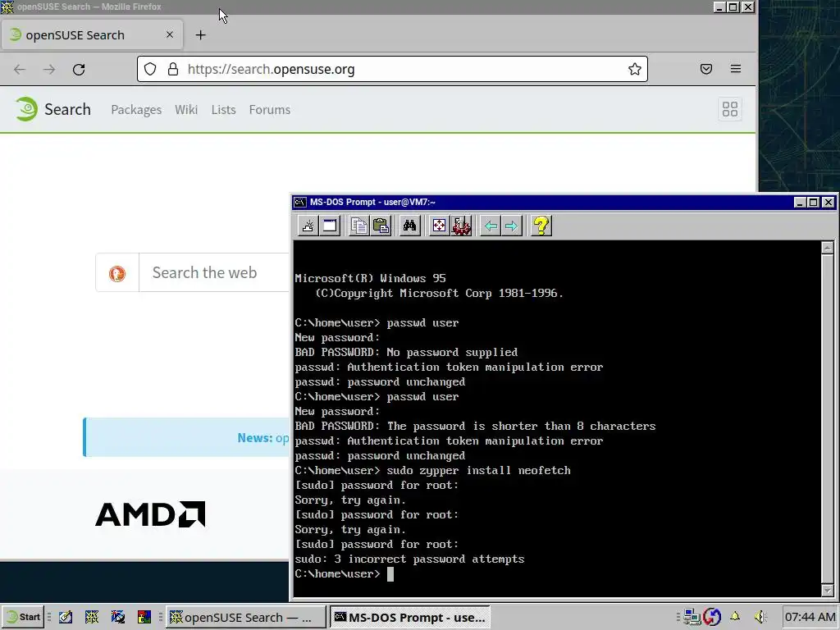
Task: Switch to MS-DOS Prompt taskbar button
Action: pos(410,617)
